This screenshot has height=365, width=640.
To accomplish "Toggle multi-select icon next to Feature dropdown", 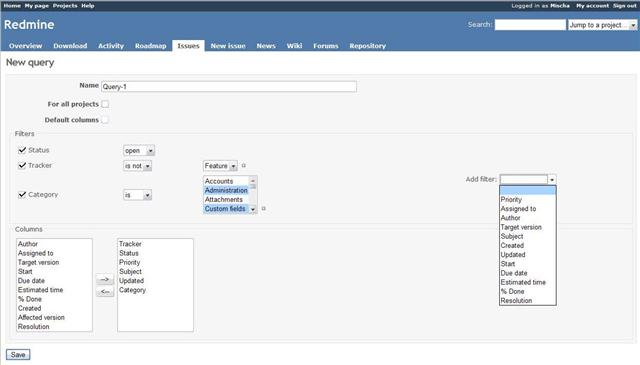I will point(244,165).
